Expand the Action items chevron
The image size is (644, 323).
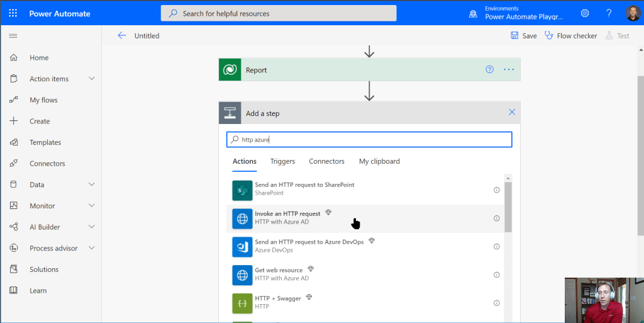92,79
